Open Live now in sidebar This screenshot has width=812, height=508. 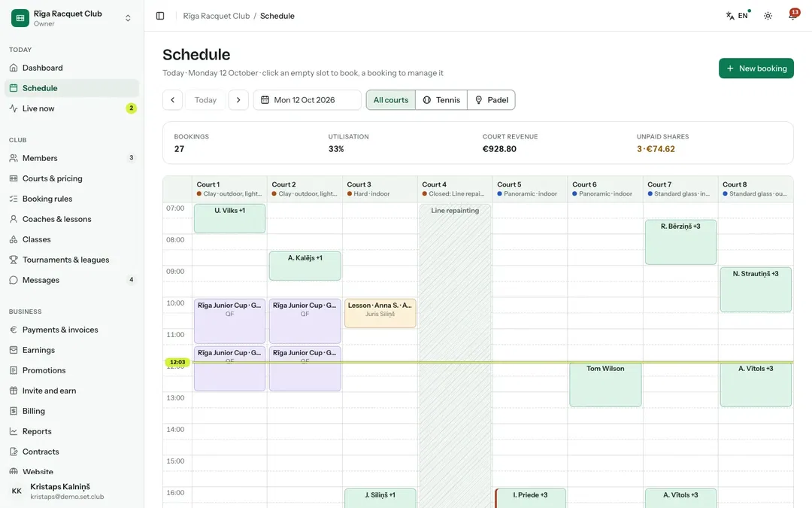coord(72,108)
